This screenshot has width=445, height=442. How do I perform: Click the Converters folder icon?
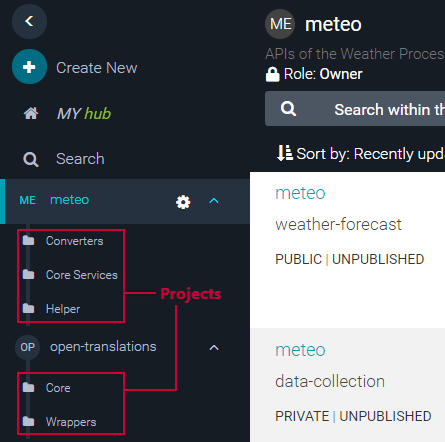click(29, 240)
